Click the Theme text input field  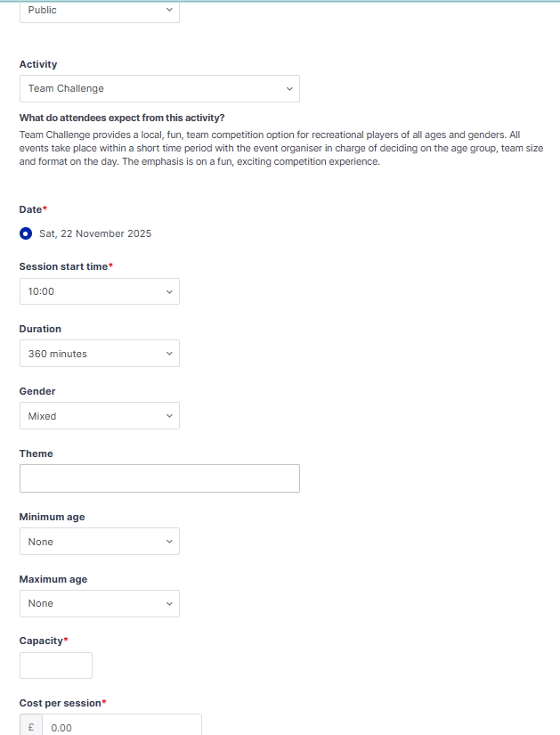(159, 478)
